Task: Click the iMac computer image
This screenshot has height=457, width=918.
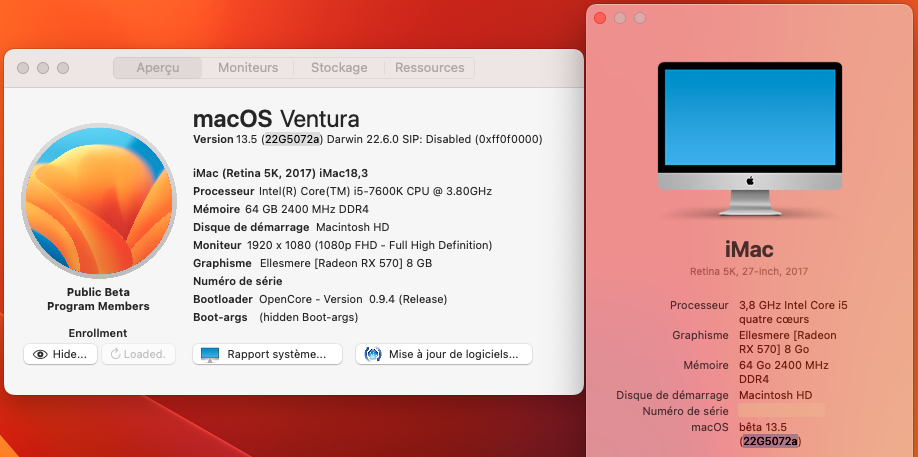Action: (x=750, y=139)
